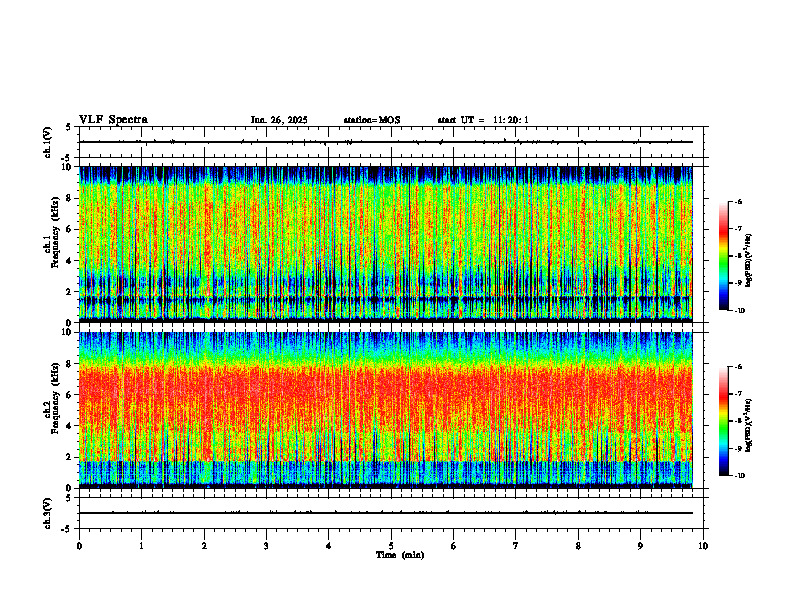Image resolution: width=792 pixels, height=612 pixels.
Task: Click time axis tick label "1"
Action: tap(141, 546)
